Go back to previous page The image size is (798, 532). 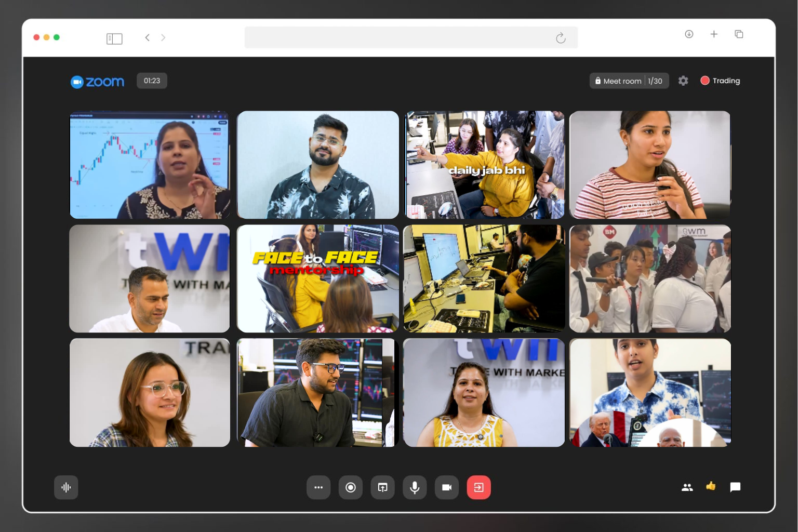coord(148,37)
